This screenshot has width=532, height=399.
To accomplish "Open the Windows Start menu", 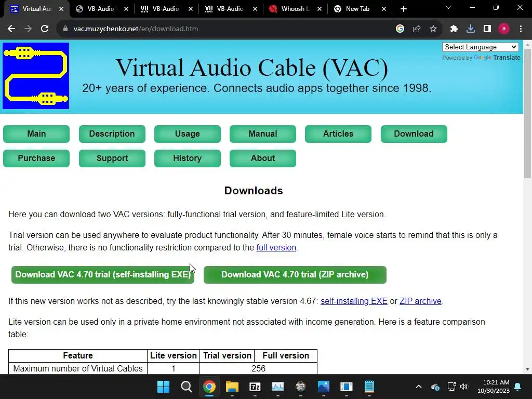I will (x=163, y=387).
